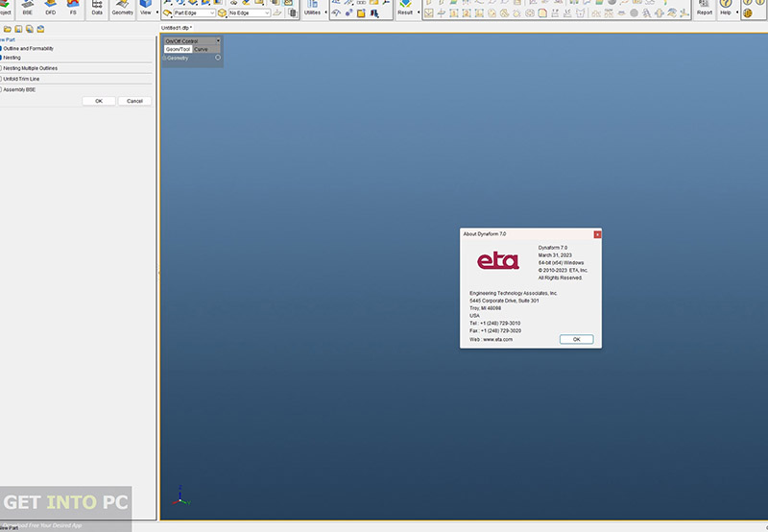Expand the No Edge dropdown
Viewport: 768px width, 532px height.
(x=248, y=13)
